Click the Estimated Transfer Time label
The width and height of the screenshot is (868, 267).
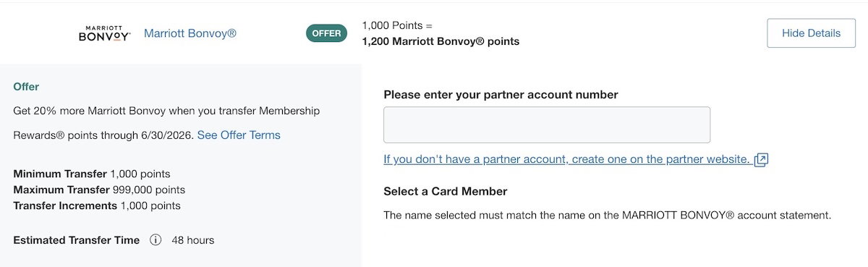76,240
